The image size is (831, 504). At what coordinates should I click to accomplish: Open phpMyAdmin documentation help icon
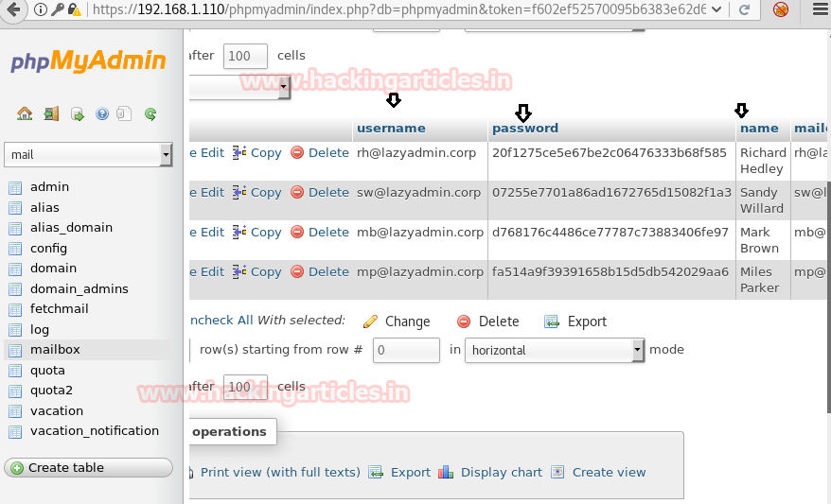pos(102,113)
